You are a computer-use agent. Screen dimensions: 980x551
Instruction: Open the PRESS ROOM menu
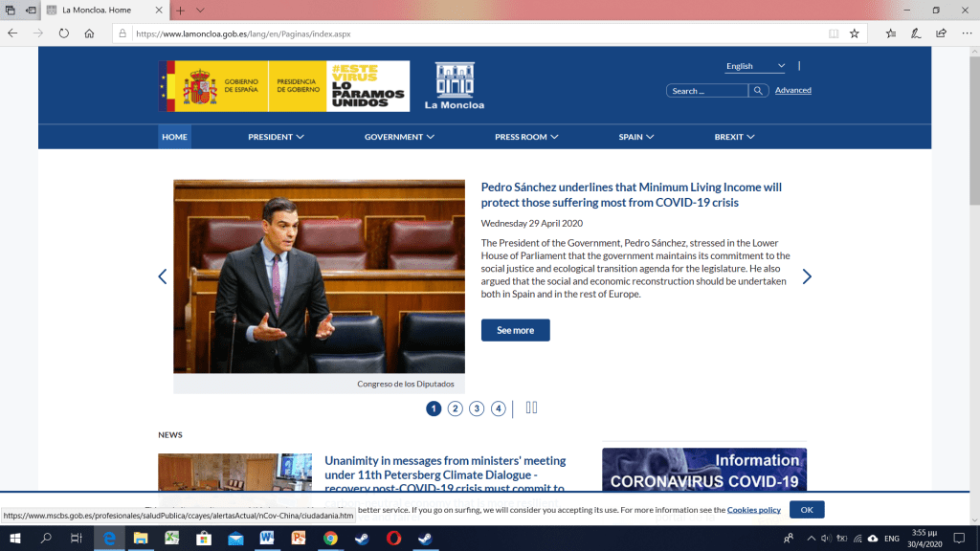click(526, 137)
